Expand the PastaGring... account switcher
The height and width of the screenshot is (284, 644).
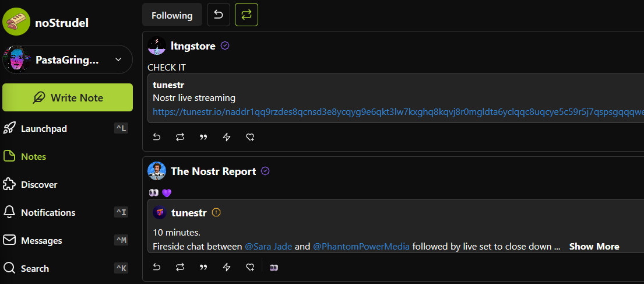point(68,59)
